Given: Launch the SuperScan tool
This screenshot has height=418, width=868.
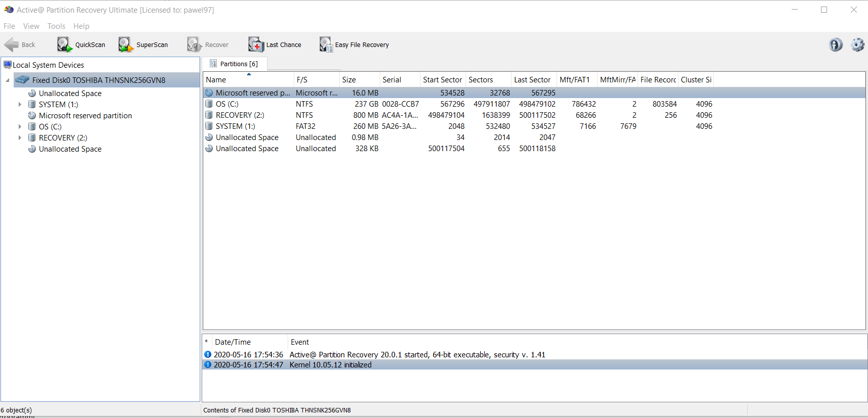Looking at the screenshot, I should point(143,45).
